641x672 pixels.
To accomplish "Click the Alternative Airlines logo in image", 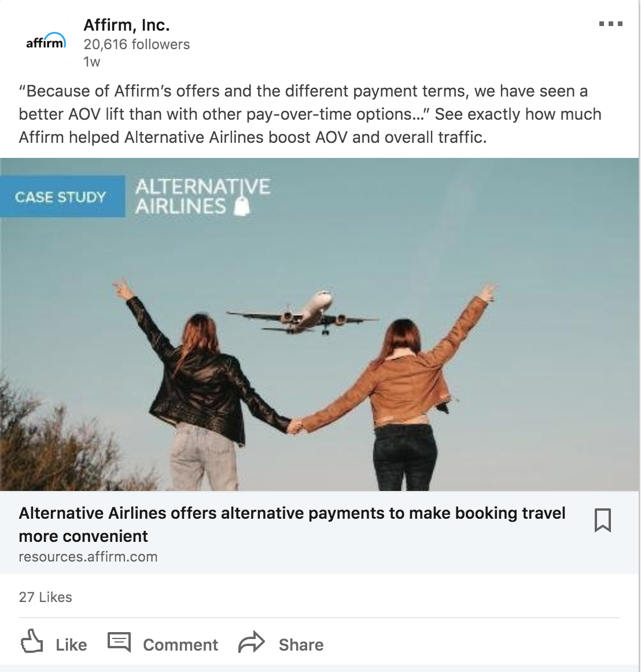I will coord(202,196).
